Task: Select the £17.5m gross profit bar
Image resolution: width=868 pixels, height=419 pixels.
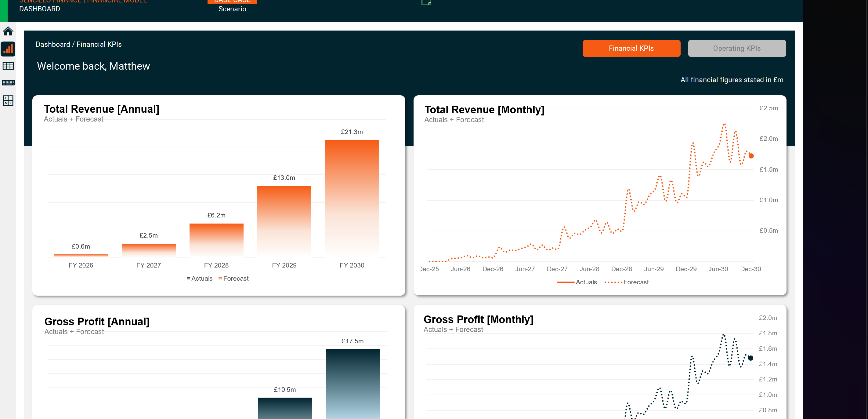Action: (353, 384)
